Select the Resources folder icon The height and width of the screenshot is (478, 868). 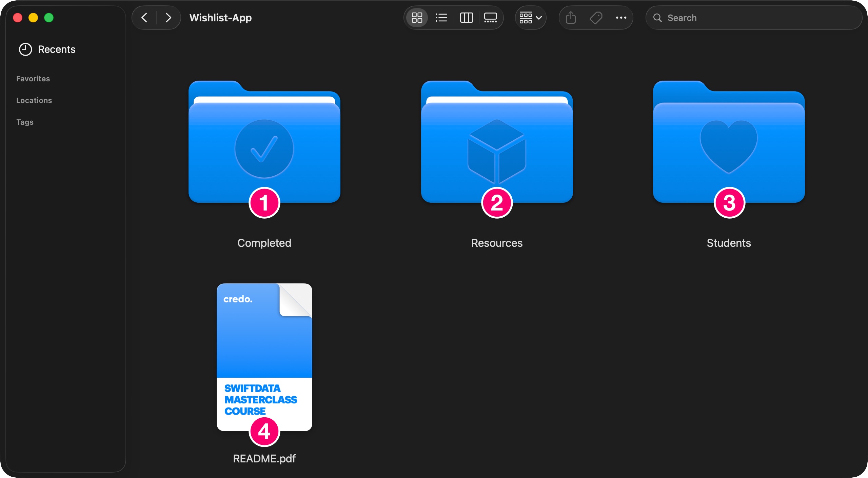point(497,142)
